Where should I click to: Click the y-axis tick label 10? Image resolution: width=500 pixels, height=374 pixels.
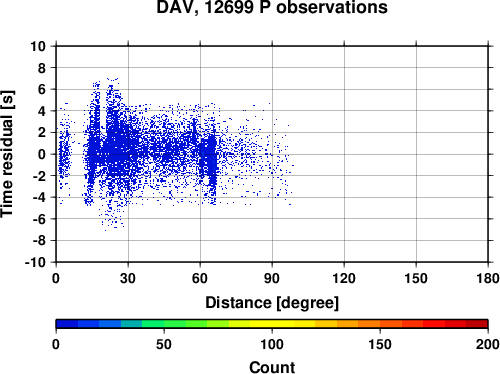click(x=38, y=46)
